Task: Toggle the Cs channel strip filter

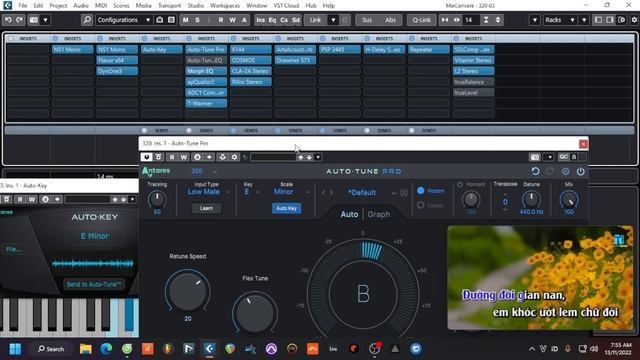Action: point(284,20)
